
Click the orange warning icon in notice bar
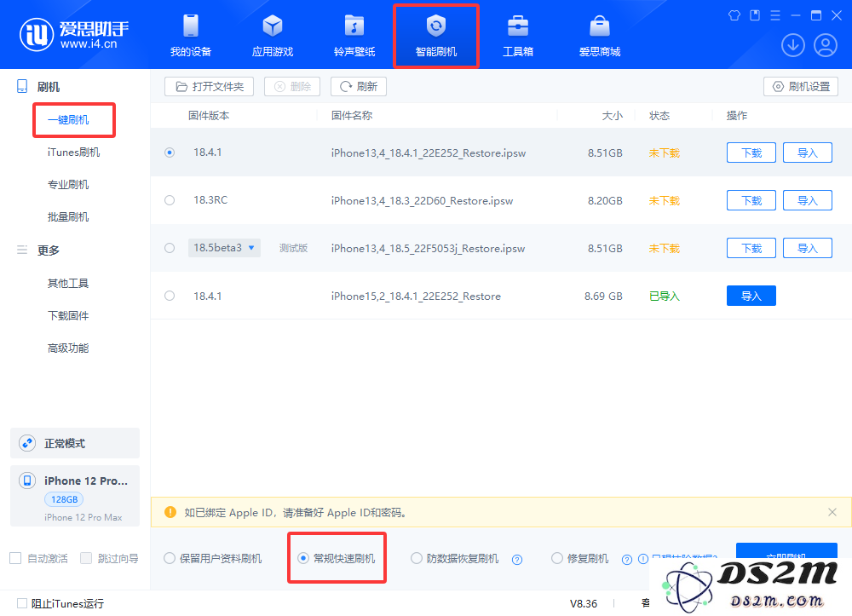pos(170,512)
